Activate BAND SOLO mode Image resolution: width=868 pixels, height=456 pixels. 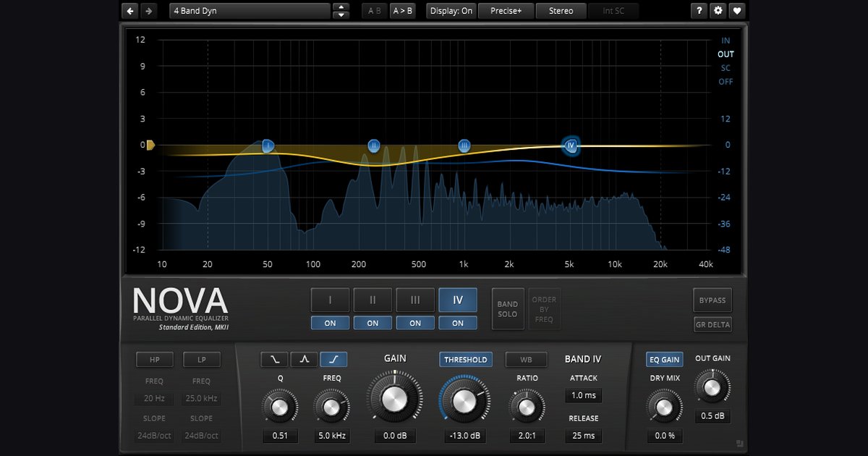pos(508,308)
